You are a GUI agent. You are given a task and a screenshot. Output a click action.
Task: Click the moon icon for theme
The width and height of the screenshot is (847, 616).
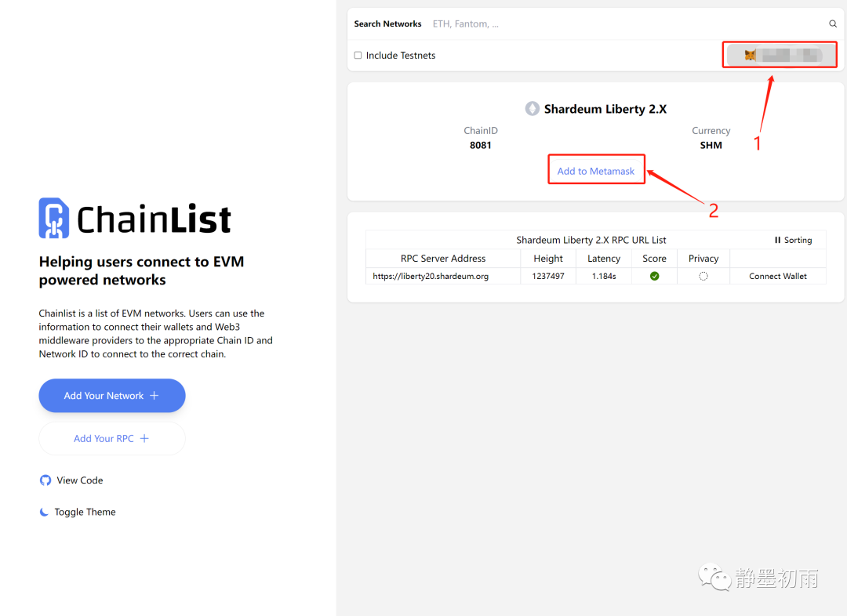(x=44, y=512)
